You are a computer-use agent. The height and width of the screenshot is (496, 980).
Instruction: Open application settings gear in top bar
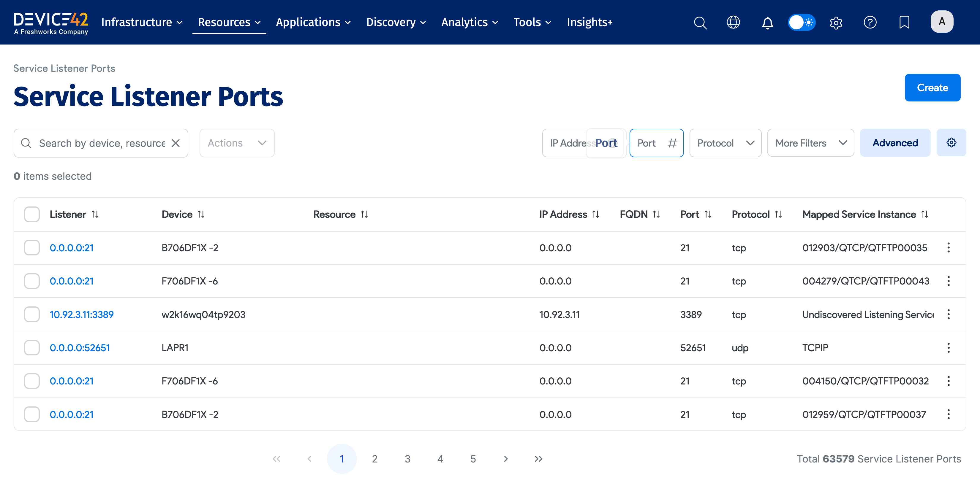pos(836,23)
